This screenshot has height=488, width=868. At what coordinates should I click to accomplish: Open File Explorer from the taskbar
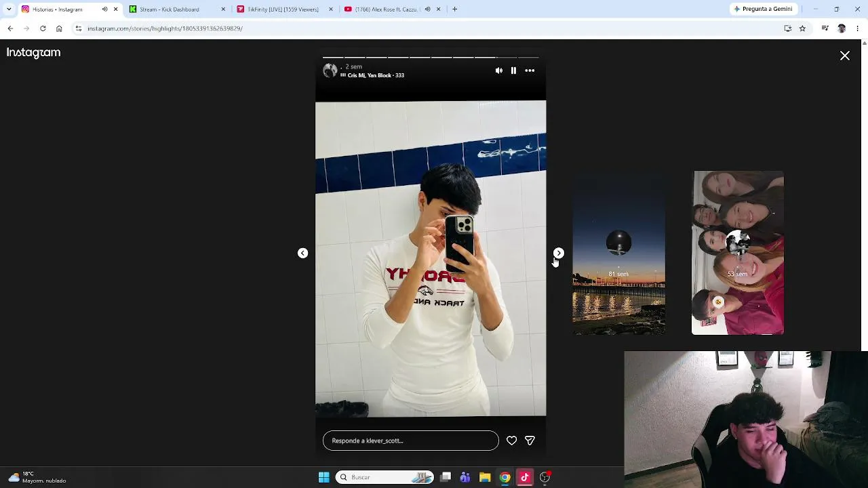485,477
